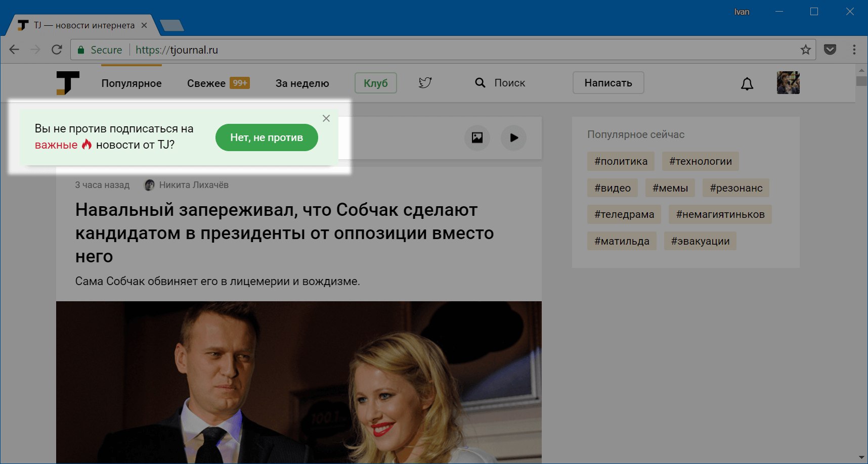Click the Клуб button
Image resolution: width=868 pixels, height=464 pixels.
click(376, 83)
